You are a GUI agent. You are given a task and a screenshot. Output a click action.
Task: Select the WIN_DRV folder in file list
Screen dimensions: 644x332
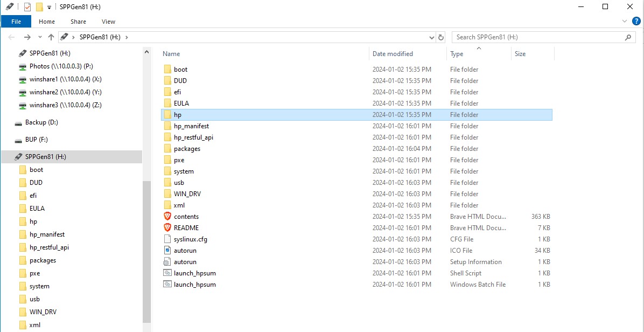[356, 194]
